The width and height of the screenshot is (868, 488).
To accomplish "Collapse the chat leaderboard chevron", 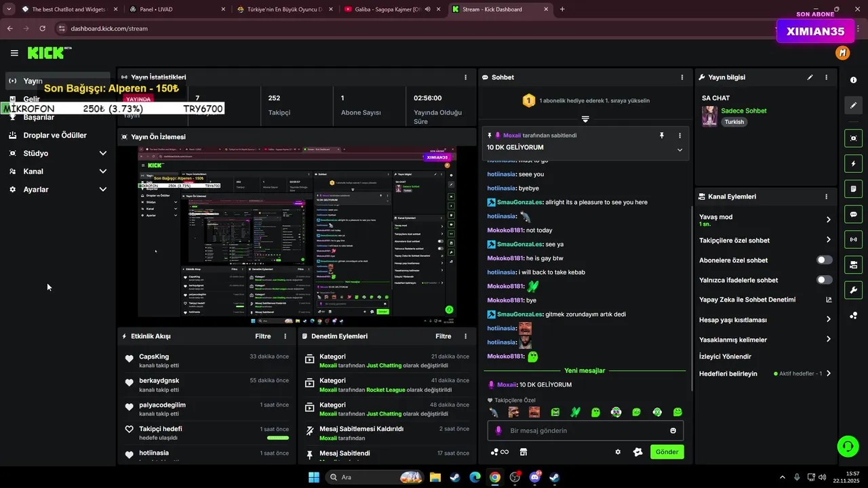I will pos(585,119).
